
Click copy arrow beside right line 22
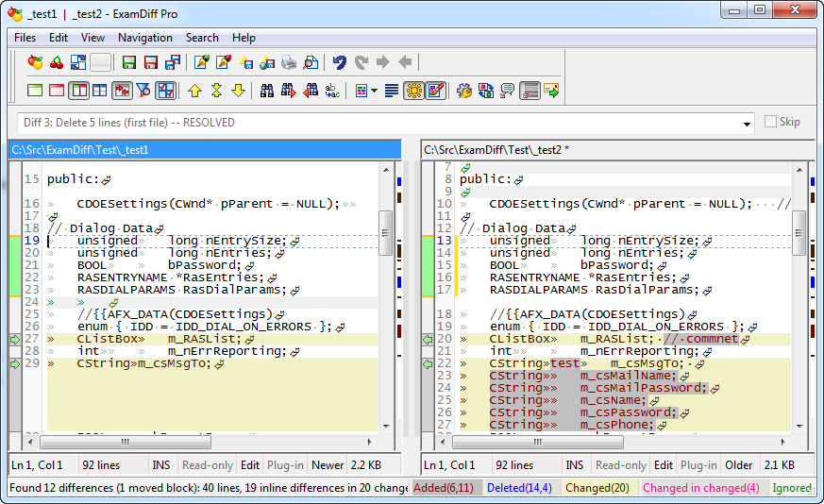coord(428,363)
